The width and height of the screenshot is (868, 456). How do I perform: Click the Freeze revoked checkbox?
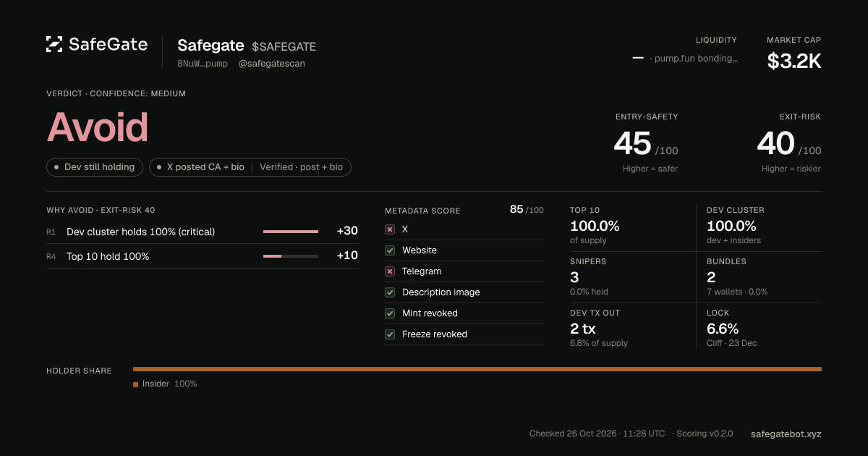pos(390,334)
